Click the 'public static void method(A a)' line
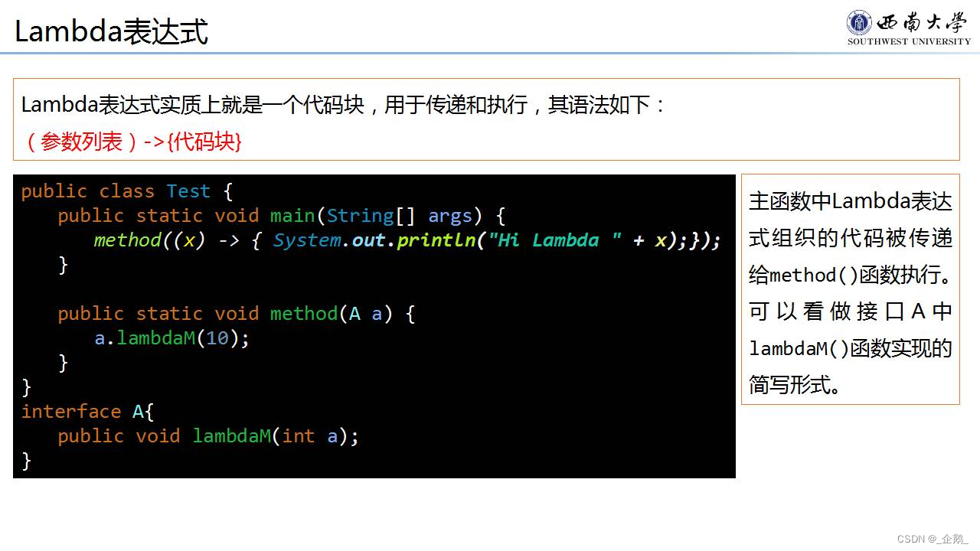 tap(237, 314)
